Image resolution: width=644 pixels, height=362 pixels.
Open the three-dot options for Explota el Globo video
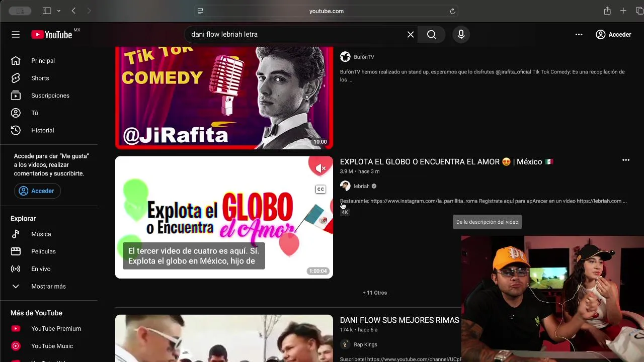tap(626, 160)
